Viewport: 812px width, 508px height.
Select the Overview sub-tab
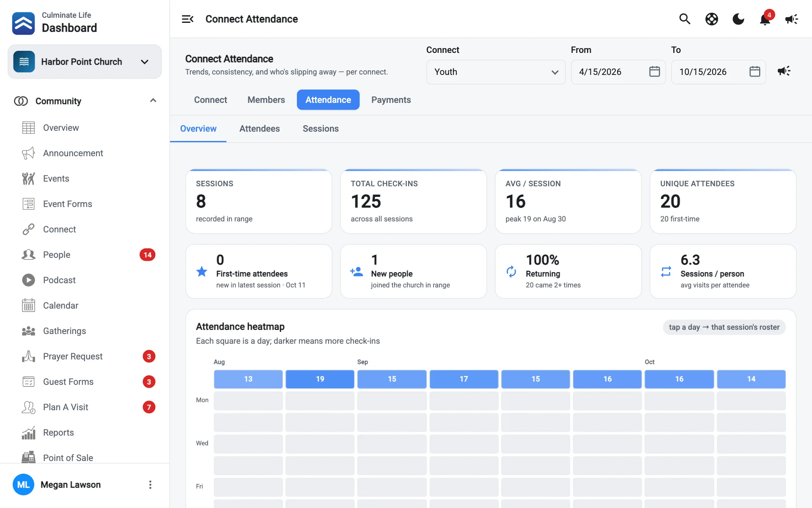(x=198, y=129)
